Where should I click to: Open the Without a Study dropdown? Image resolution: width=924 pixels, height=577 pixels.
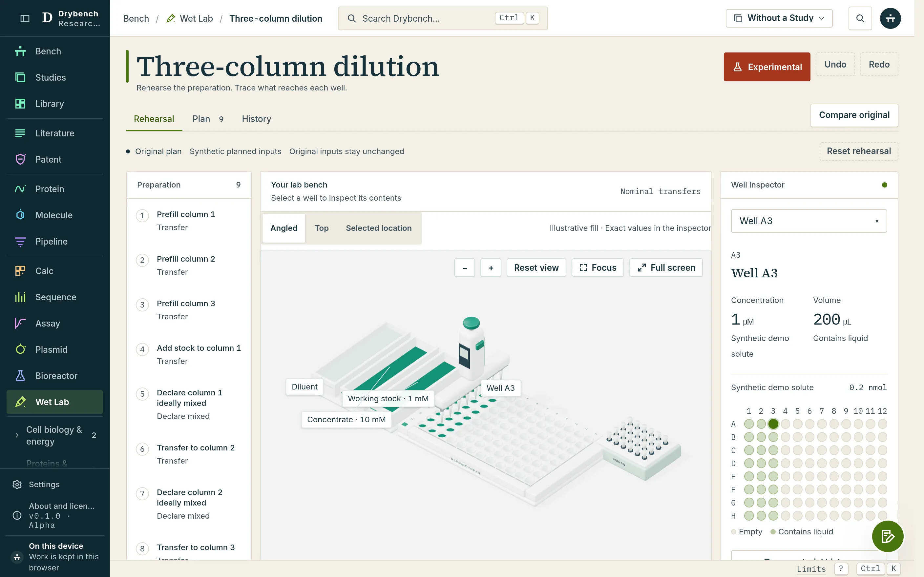coord(779,18)
